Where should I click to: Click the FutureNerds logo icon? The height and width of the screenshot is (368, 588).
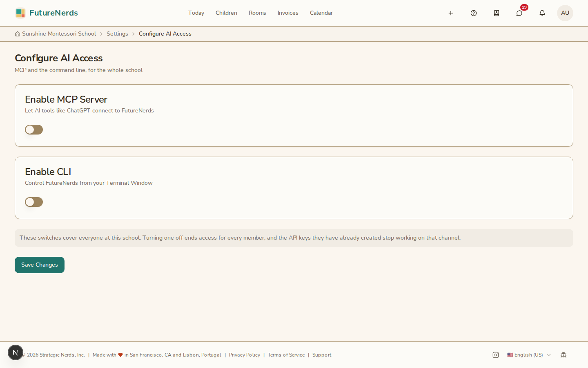click(20, 13)
